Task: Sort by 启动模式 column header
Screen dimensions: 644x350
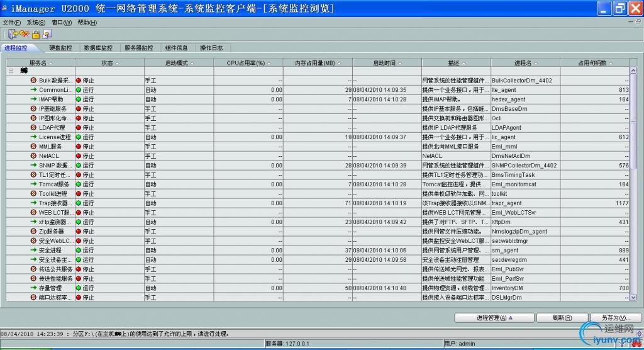Action: pyautogui.click(x=179, y=63)
